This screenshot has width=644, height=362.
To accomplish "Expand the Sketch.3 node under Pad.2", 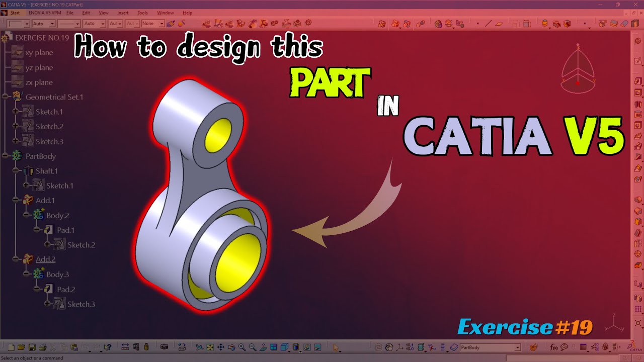I will point(47,304).
